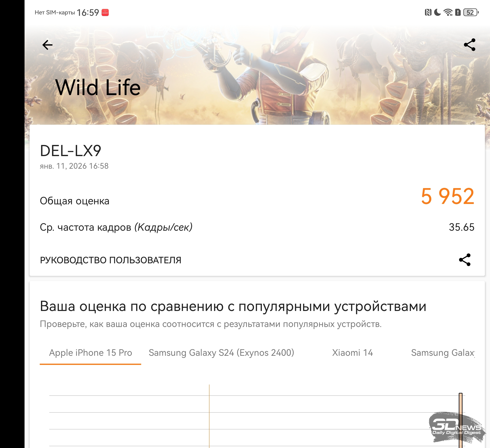Select the Apple iPhone 15 Pro tab
The image size is (490, 448).
point(90,353)
